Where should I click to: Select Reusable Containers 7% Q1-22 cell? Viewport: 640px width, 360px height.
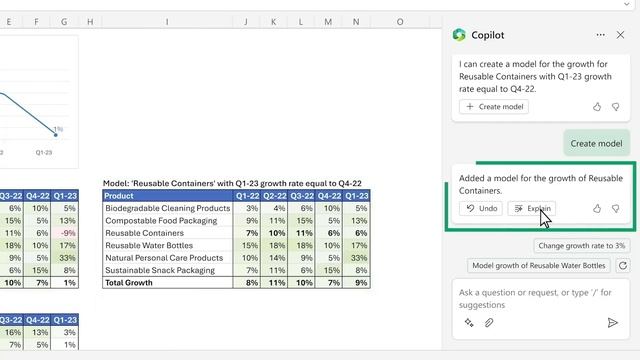tap(247, 233)
